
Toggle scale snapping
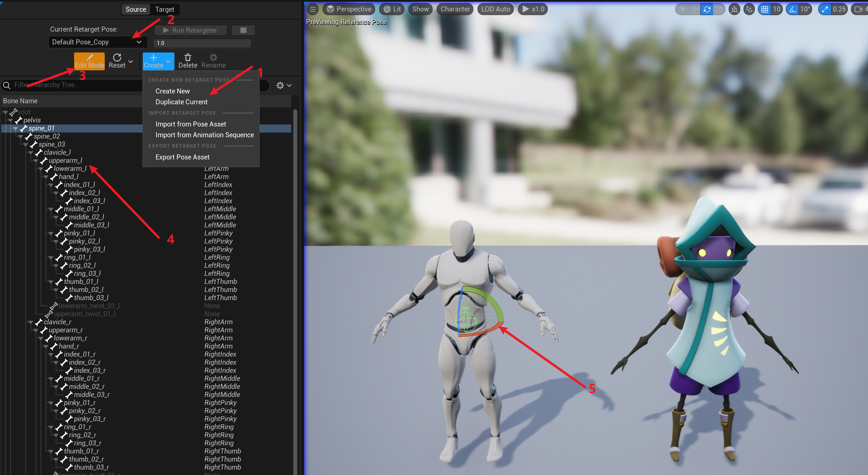(x=825, y=9)
